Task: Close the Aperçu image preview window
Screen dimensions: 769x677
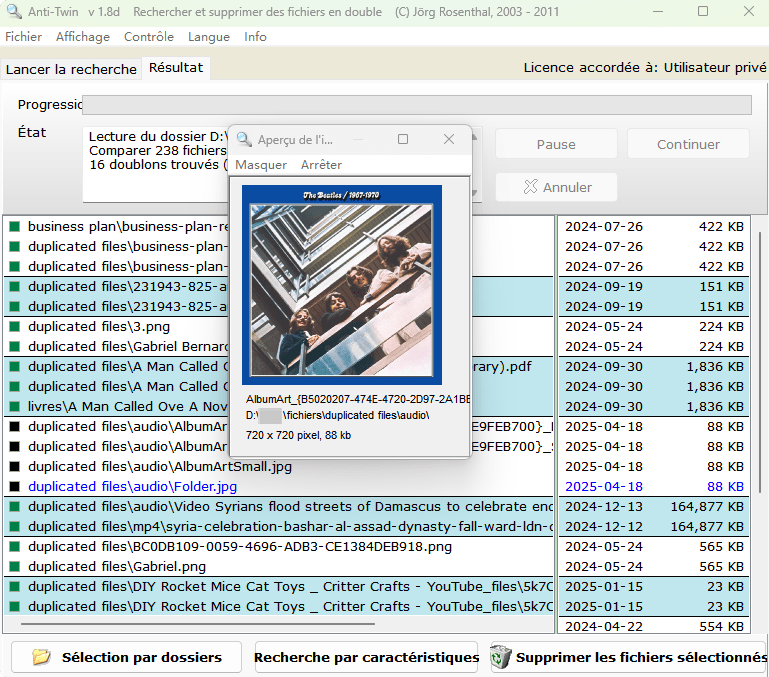Action: tap(449, 139)
